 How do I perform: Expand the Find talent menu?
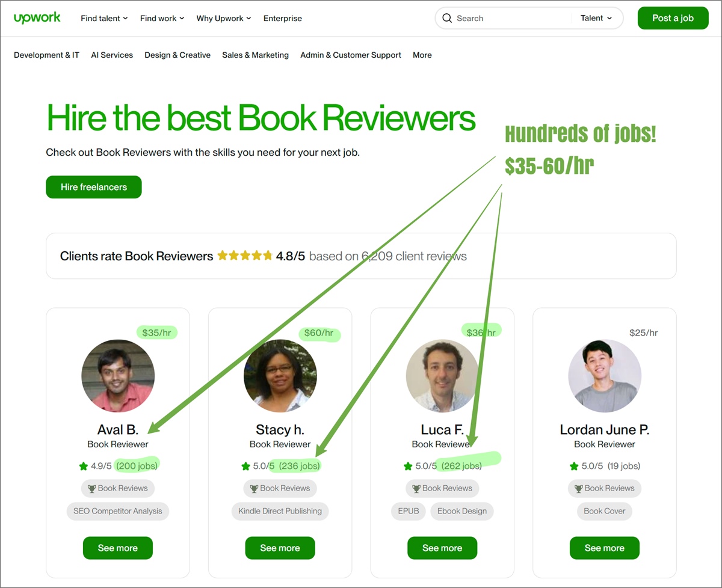[104, 18]
